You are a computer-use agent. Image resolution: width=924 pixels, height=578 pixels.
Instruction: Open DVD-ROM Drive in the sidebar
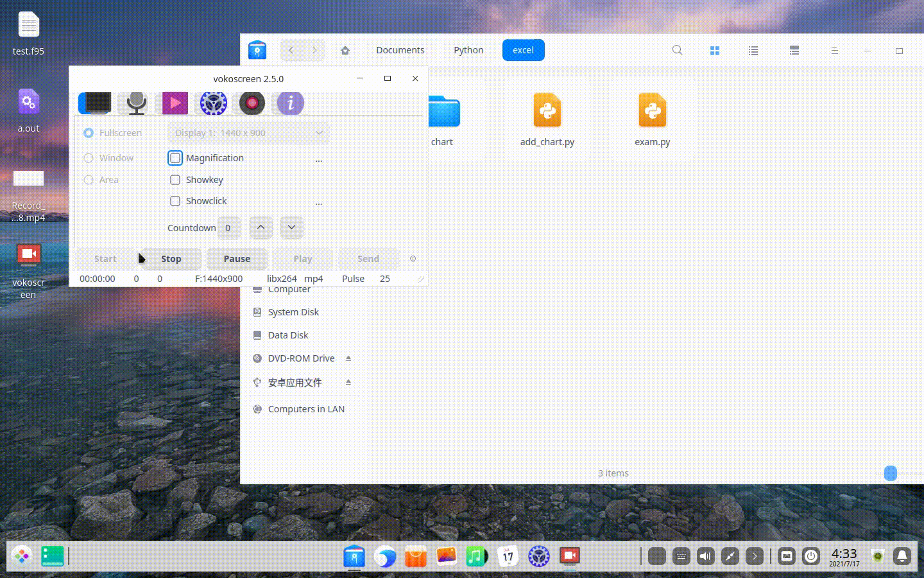click(302, 358)
